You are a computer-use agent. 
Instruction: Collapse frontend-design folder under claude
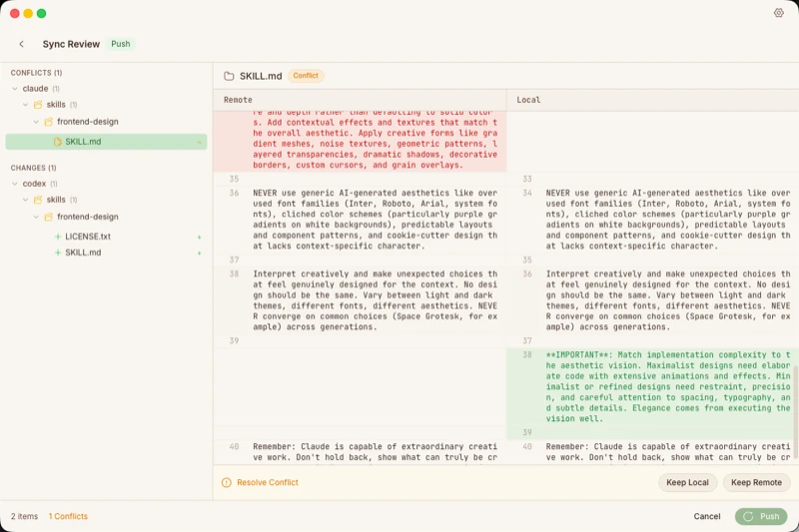point(36,122)
